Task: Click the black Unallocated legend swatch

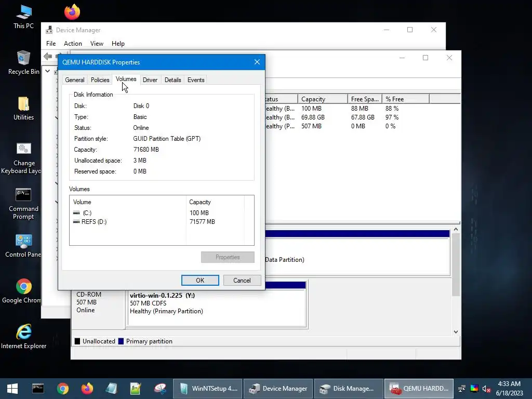Action: (77, 341)
